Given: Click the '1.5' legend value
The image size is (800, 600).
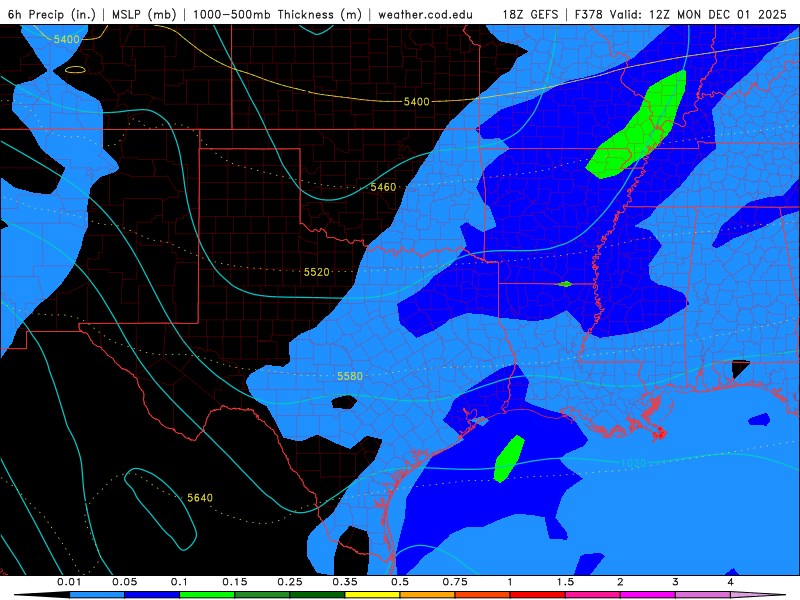Looking at the screenshot, I should (x=565, y=582).
